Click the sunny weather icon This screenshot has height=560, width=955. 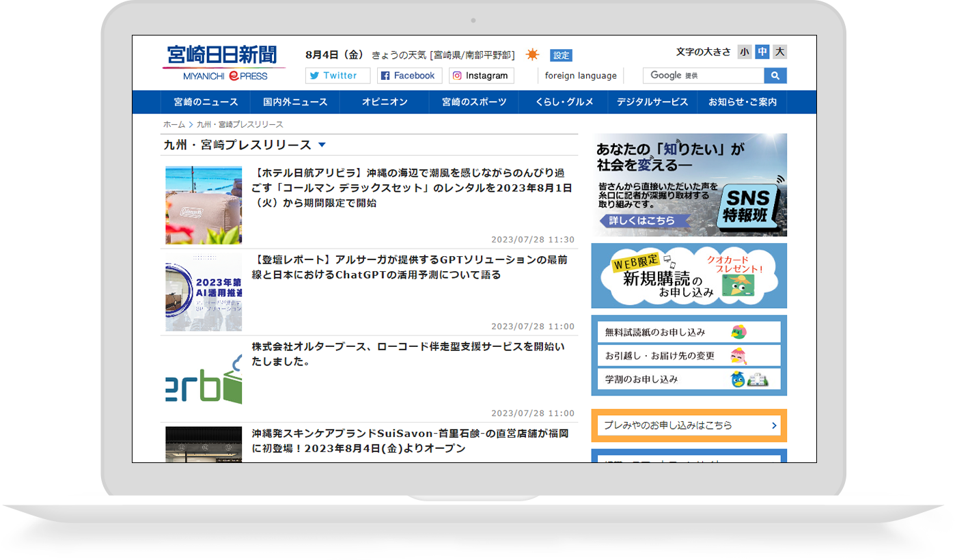point(532,55)
